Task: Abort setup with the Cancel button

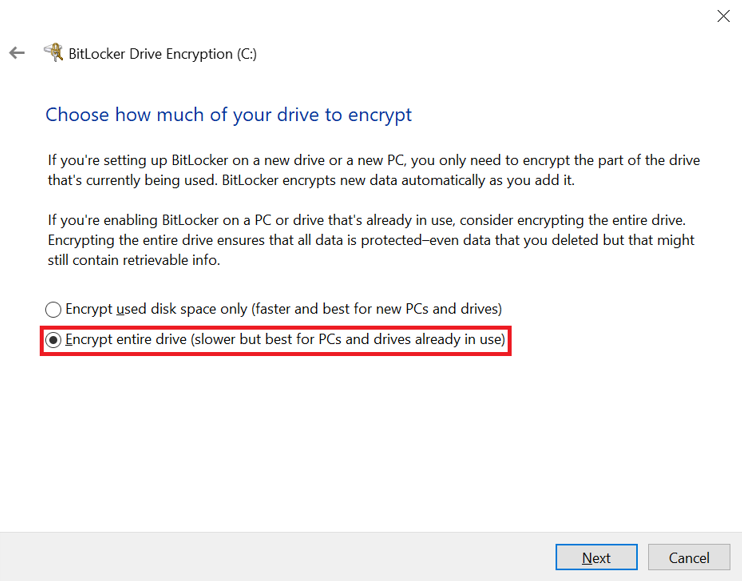Action: pyautogui.click(x=689, y=557)
